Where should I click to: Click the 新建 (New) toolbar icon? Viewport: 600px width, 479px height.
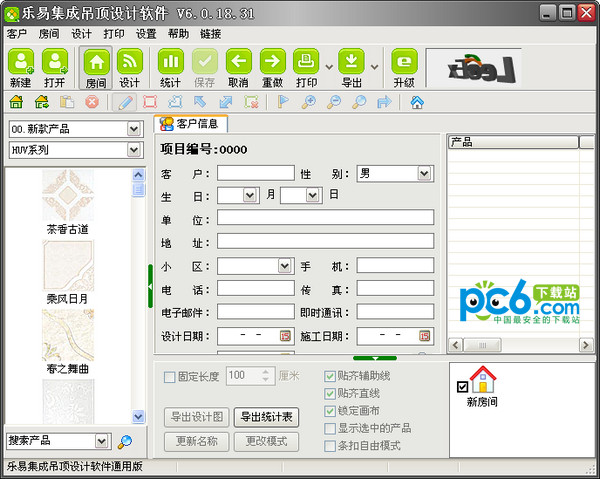(21, 62)
